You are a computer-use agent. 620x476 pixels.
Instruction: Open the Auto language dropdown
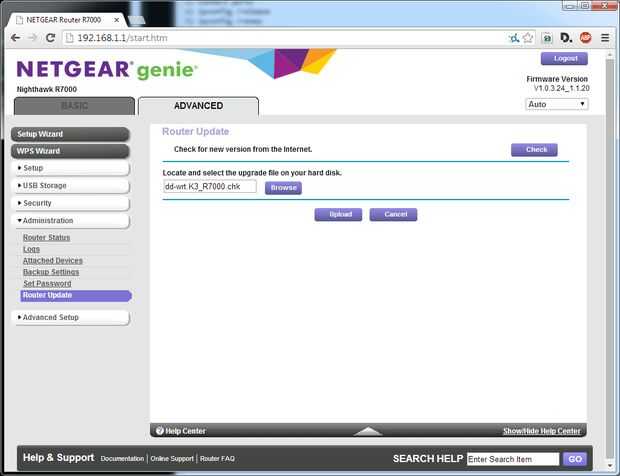[x=557, y=104]
